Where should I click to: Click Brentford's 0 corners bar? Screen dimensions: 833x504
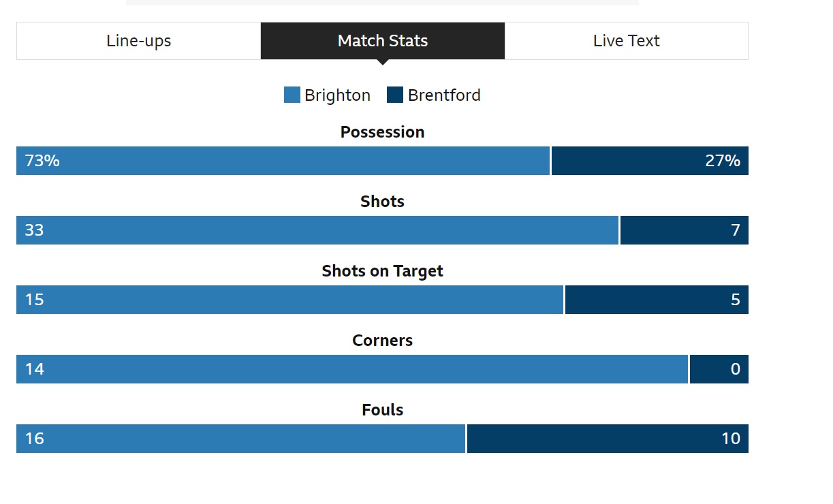[x=719, y=369]
